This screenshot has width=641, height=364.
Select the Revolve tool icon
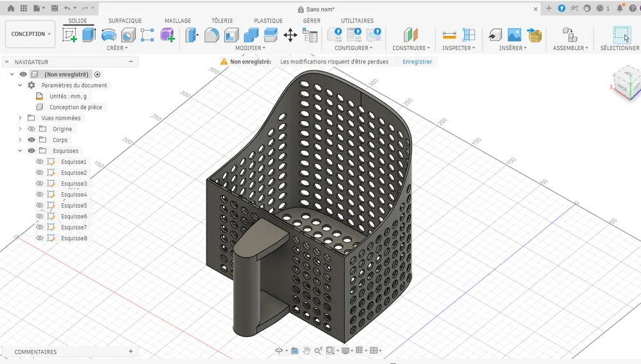pyautogui.click(x=109, y=35)
